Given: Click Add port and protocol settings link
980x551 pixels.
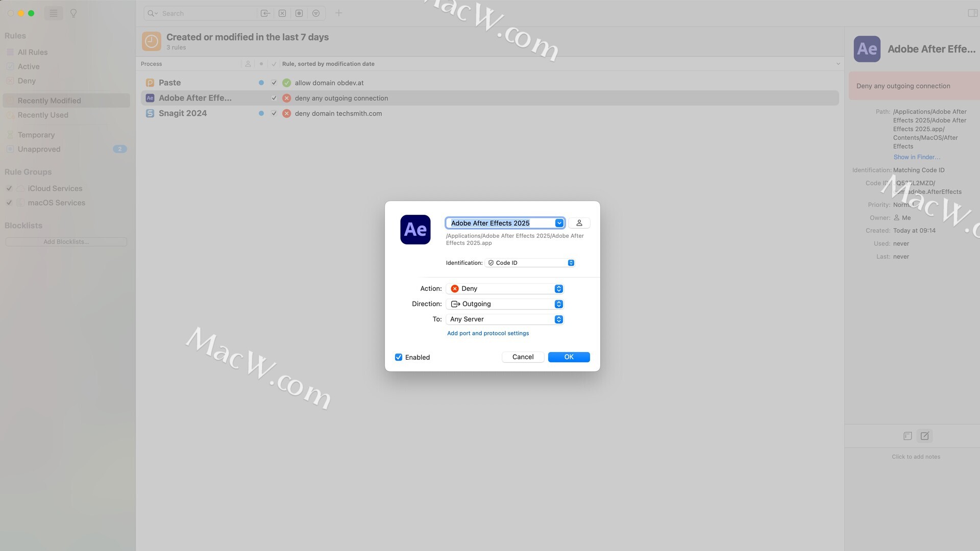Looking at the screenshot, I should (x=487, y=333).
